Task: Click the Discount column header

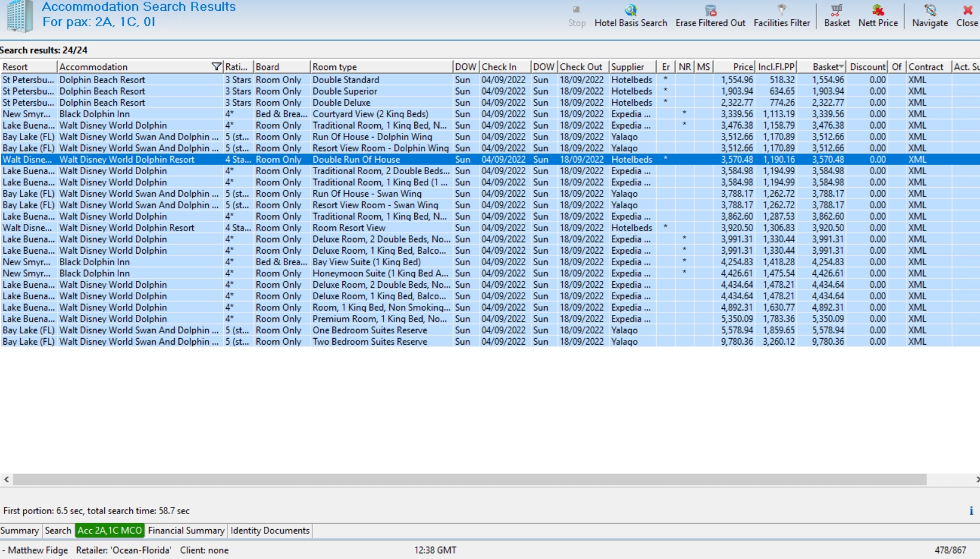Action: point(867,67)
